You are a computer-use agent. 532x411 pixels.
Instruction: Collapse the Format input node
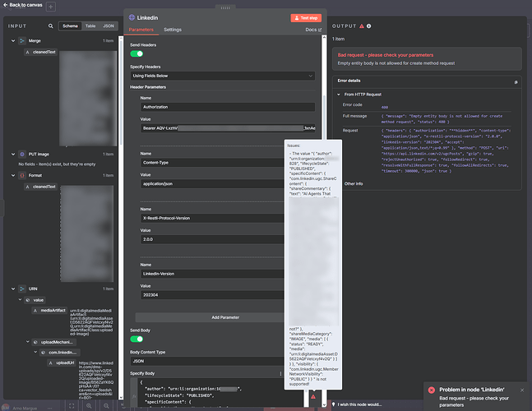point(13,175)
